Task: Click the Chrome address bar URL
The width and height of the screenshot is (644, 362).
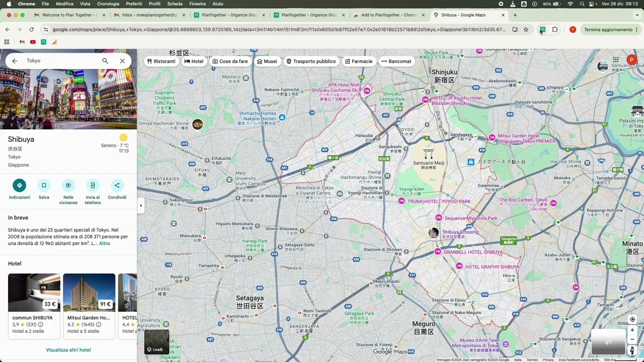Action: tap(279, 30)
